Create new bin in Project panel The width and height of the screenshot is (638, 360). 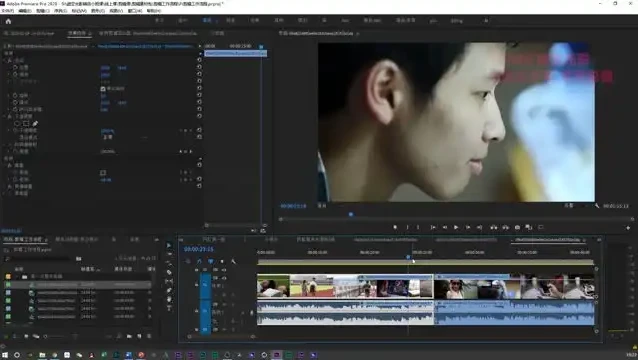(129, 336)
